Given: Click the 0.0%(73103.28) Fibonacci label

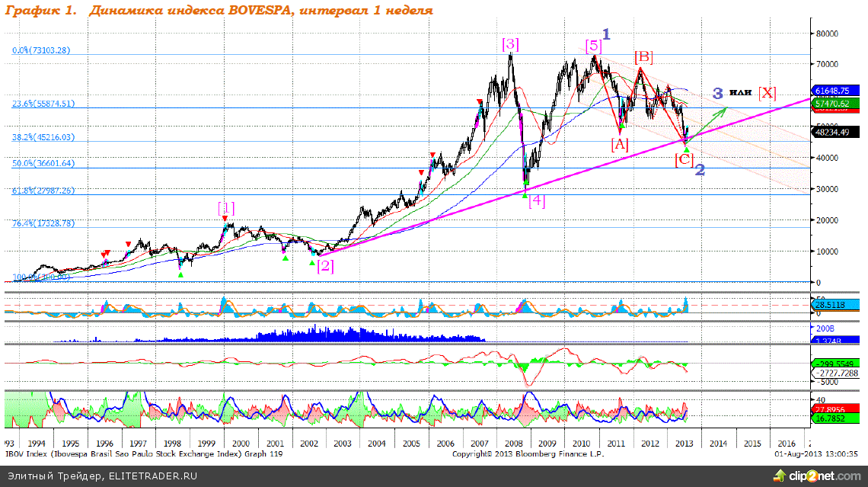Looking at the screenshot, I should [41, 50].
